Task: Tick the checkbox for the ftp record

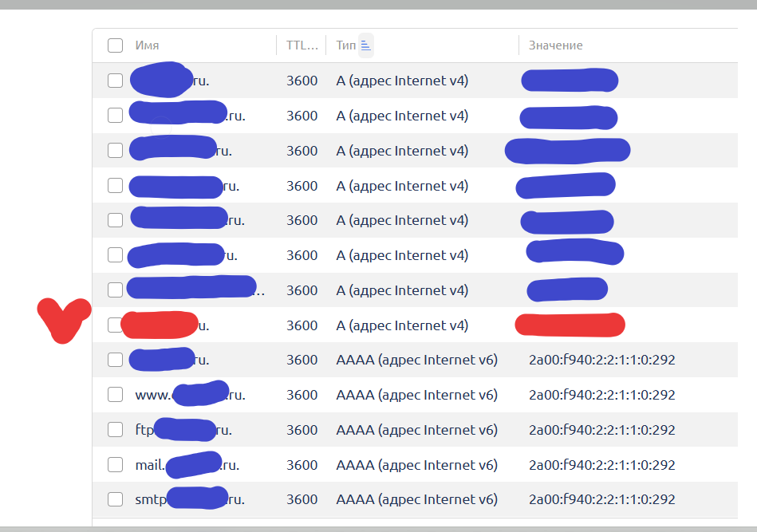Action: (x=115, y=429)
